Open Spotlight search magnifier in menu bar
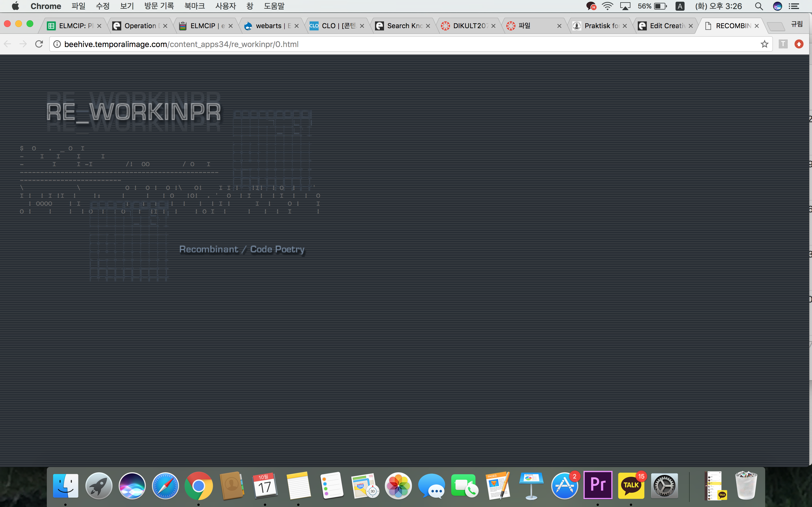 (x=759, y=6)
